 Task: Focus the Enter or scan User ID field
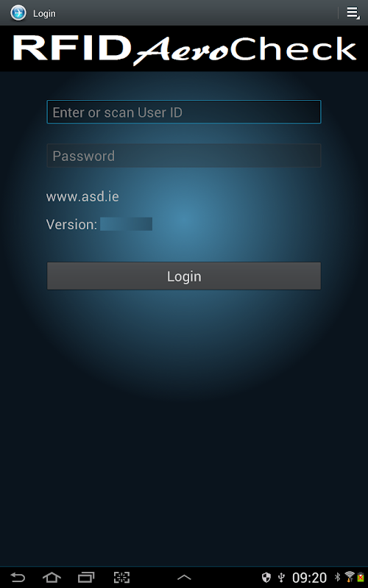tap(184, 112)
